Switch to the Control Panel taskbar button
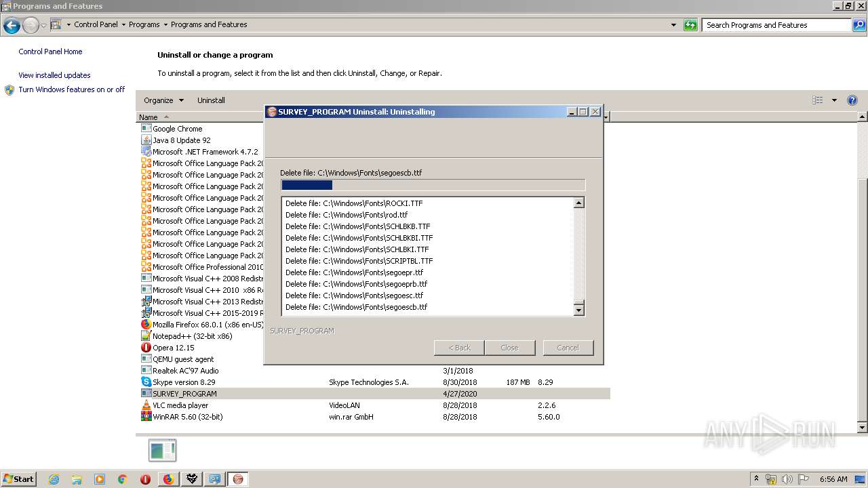This screenshot has height=488, width=868. tap(215, 479)
